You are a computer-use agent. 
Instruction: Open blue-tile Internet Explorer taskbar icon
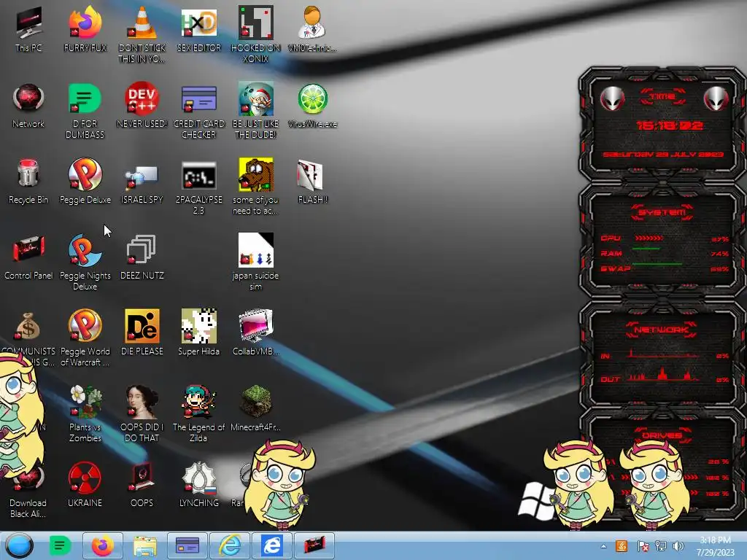(272, 545)
